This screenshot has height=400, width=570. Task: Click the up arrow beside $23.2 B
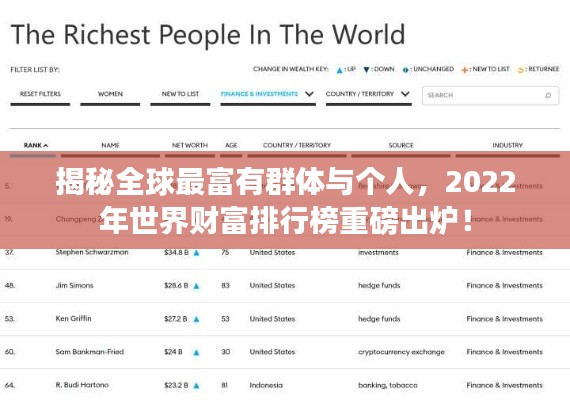click(x=196, y=385)
